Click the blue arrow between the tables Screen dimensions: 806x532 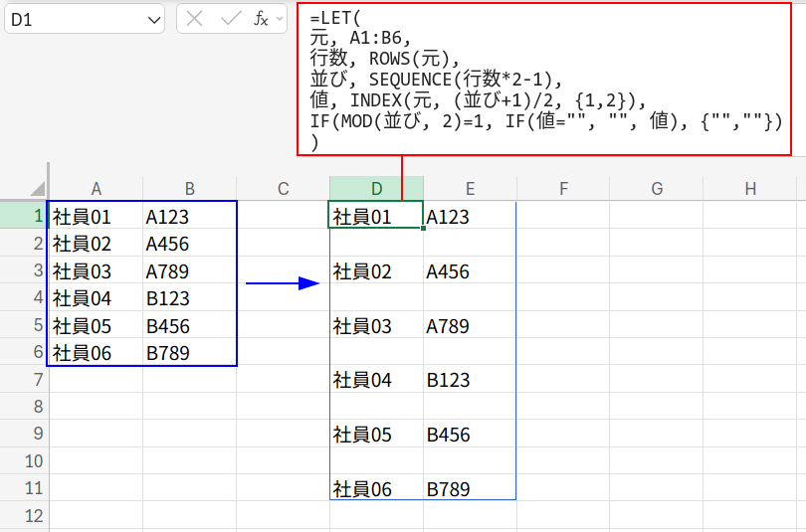pos(282,284)
